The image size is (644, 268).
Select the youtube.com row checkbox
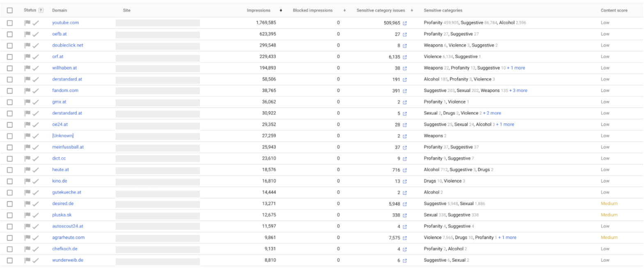[10, 23]
